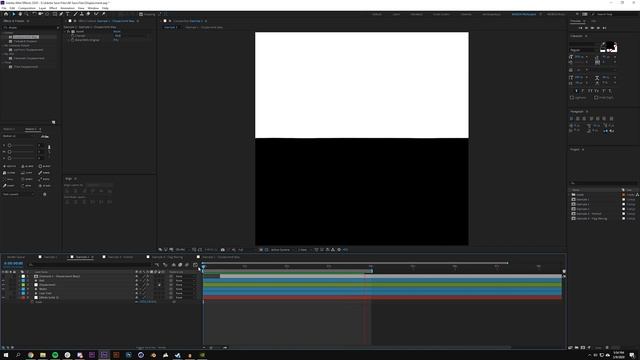Image resolution: width=640 pixels, height=360 pixels.
Task: Toggle visibility of the Displacement layer
Action: point(3,285)
